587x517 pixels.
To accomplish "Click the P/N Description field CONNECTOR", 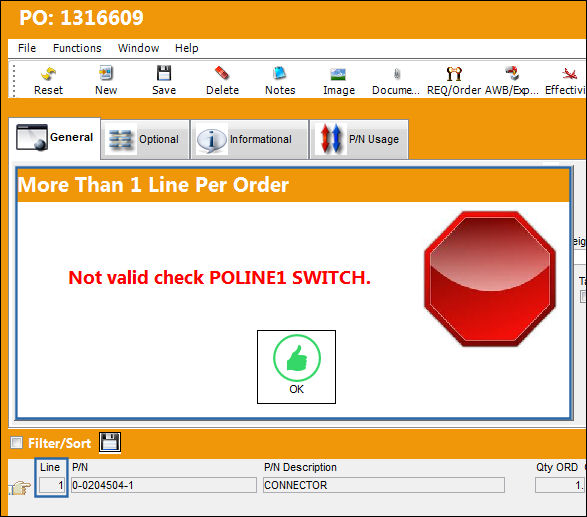I will point(384,486).
